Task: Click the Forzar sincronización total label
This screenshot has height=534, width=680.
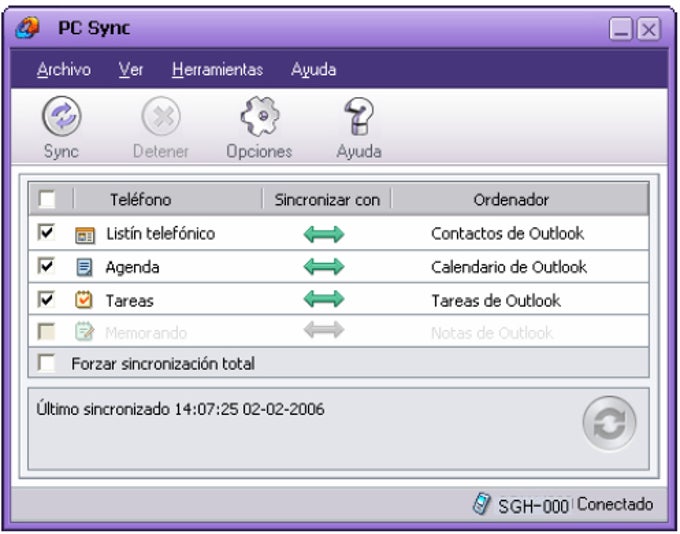Action: [163, 364]
